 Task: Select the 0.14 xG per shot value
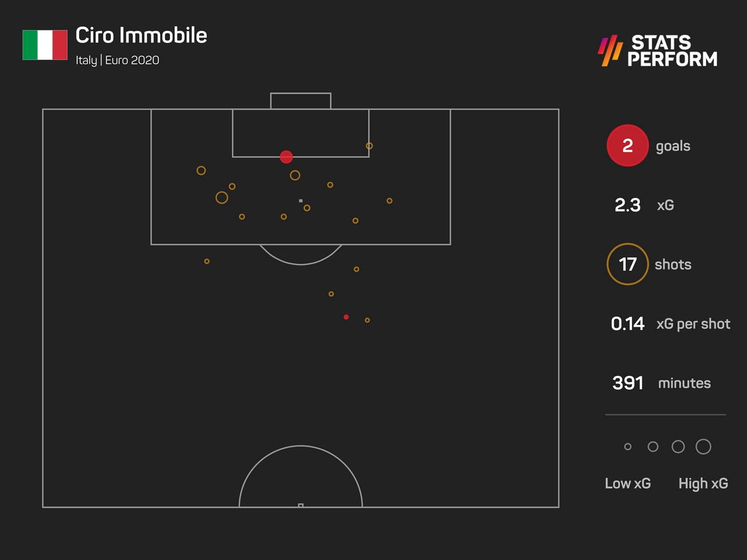627,324
